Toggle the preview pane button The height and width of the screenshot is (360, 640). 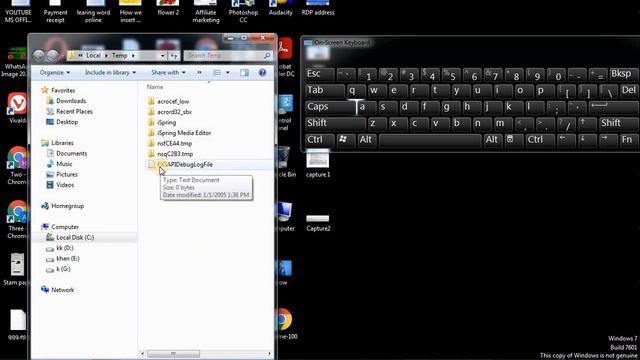click(244, 73)
